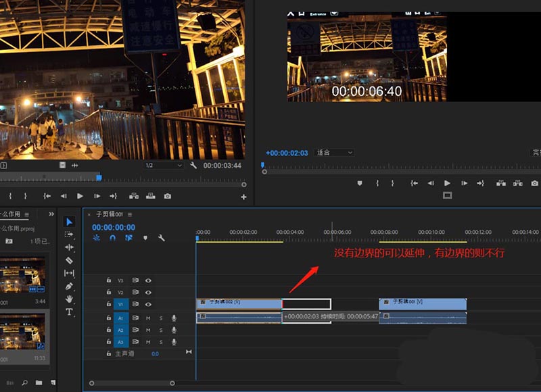Pick the Track Select Forward tool

[69, 235]
